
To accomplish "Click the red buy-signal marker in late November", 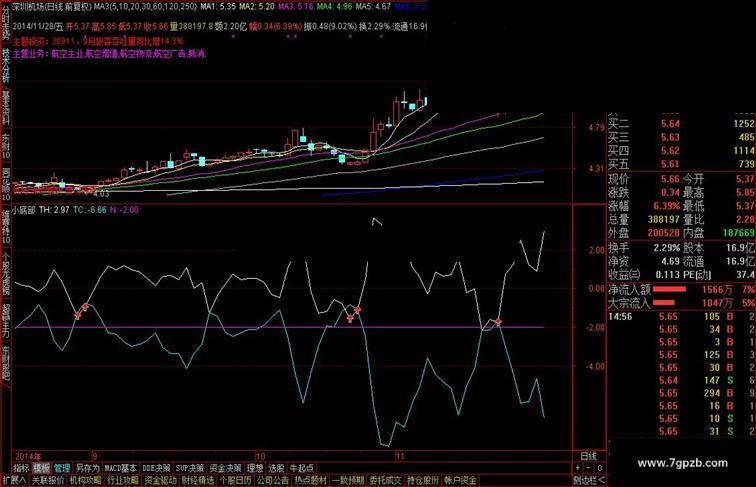I will (499, 321).
